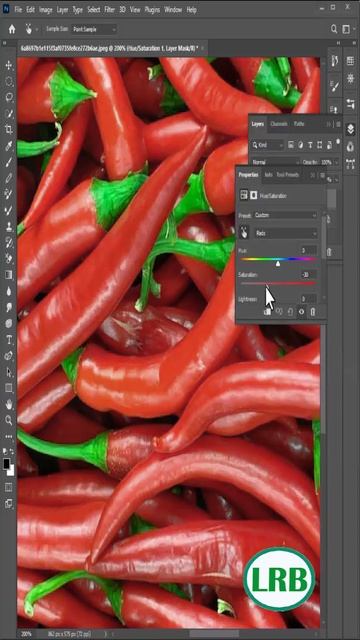Select the layer mask icon in Properties
Viewport: 360px width, 640px height.
click(253, 196)
